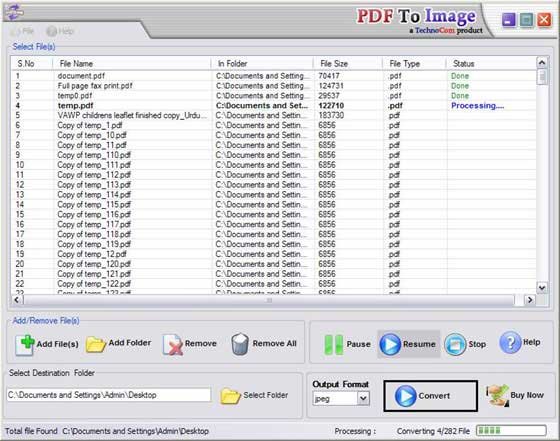
Task: Select the document.pdf row
Action: 274,76
